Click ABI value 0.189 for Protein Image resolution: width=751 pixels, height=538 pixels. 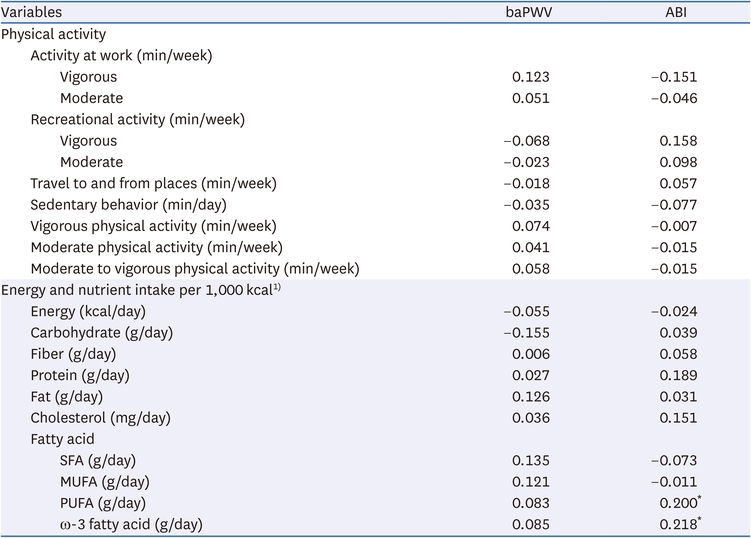678,375
